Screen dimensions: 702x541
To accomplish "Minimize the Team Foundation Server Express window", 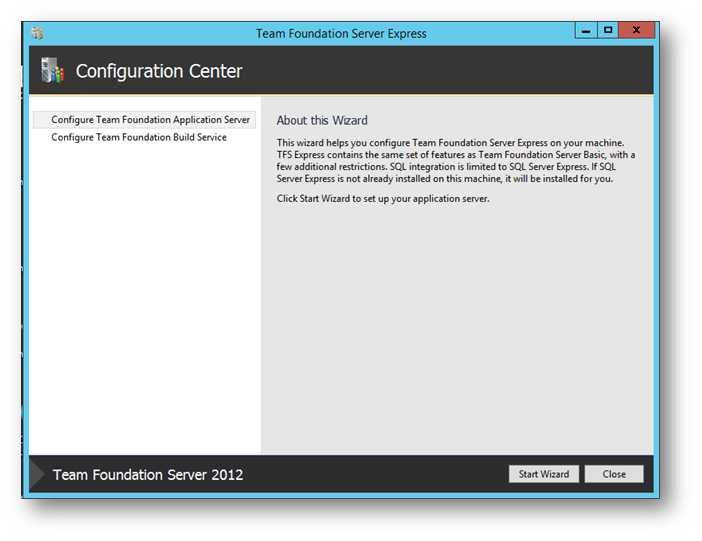I will tap(586, 30).
